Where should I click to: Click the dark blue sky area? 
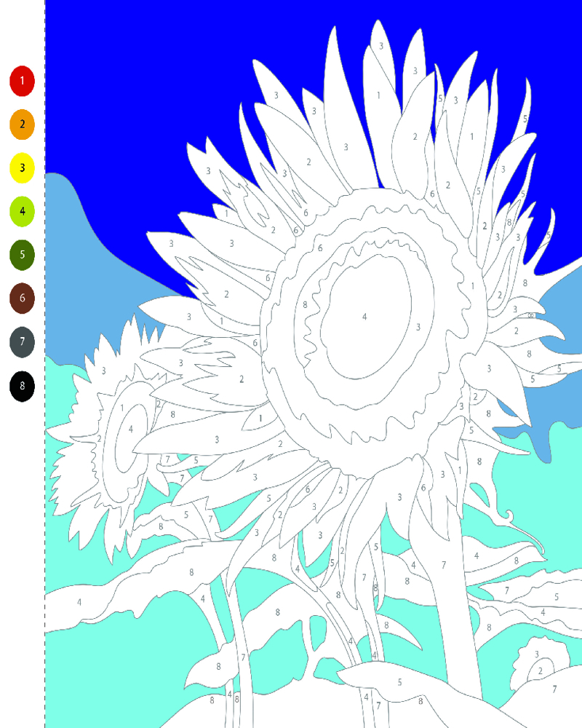pos(145,87)
